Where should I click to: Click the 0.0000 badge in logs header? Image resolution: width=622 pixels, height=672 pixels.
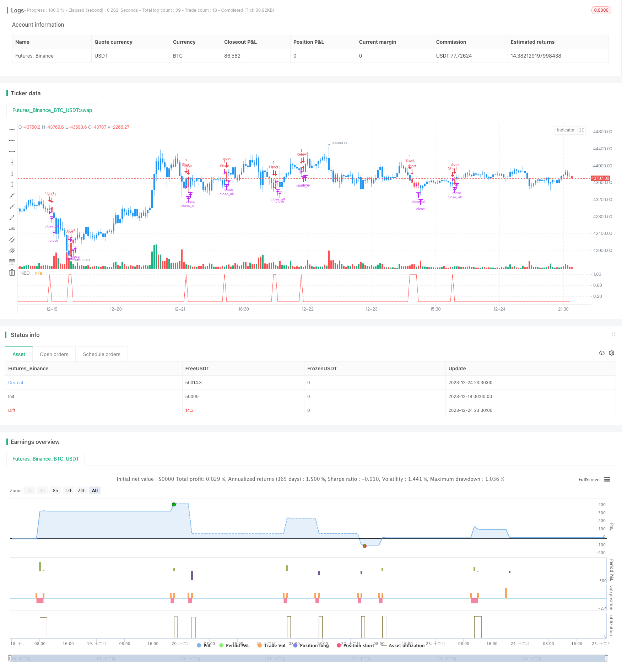click(601, 10)
